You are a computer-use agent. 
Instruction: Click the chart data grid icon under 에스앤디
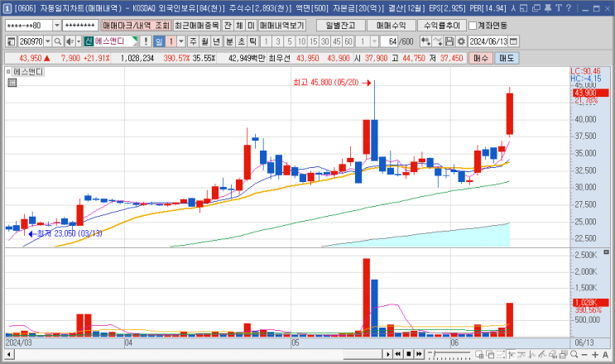[12, 83]
